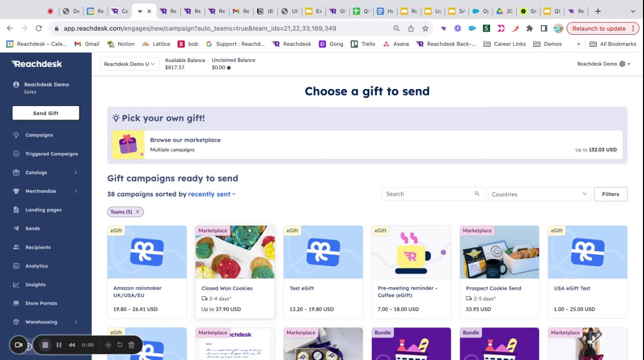
Task: Open the Extensions puzzle icon
Action: click(x=529, y=28)
